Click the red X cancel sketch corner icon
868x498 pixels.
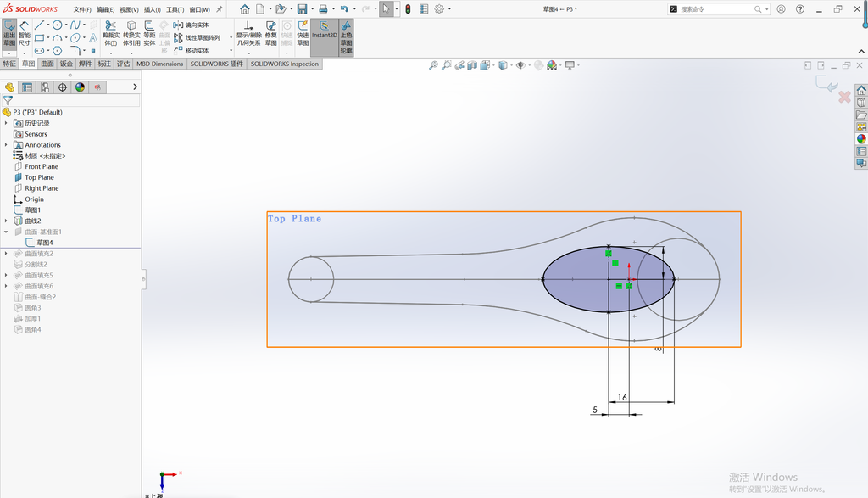coord(844,97)
